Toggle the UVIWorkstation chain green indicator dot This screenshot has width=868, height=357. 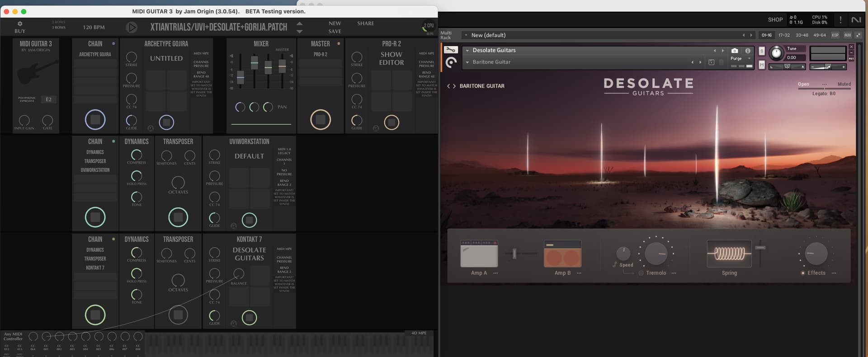(113, 141)
